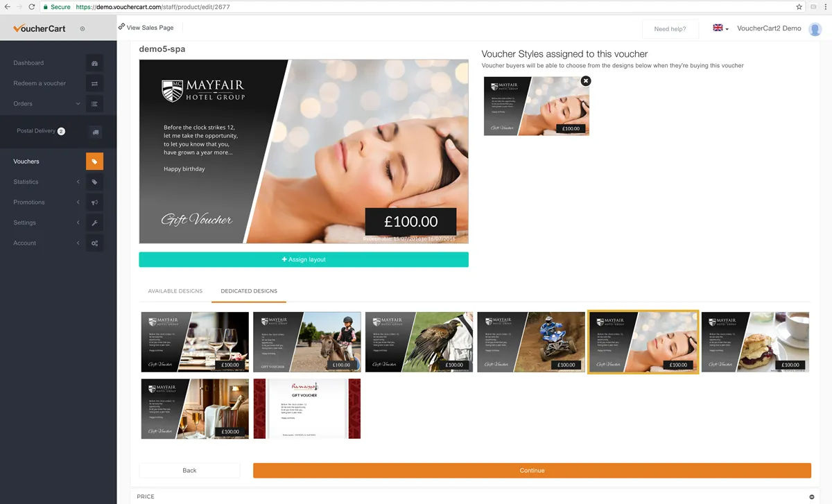
Task: Open the VoucherCart2 Demo account menu
Action: click(x=769, y=28)
